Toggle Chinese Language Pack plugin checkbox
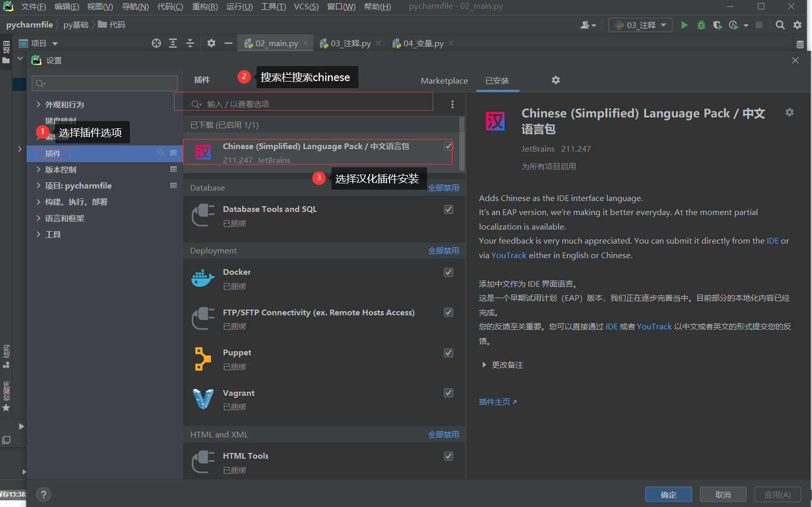The width and height of the screenshot is (812, 507). click(448, 146)
